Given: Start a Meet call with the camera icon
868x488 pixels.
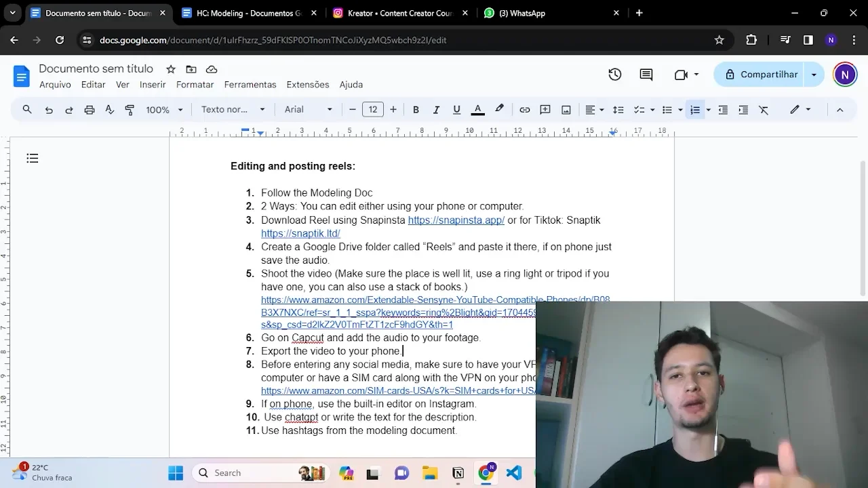Looking at the screenshot, I should [x=687, y=75].
